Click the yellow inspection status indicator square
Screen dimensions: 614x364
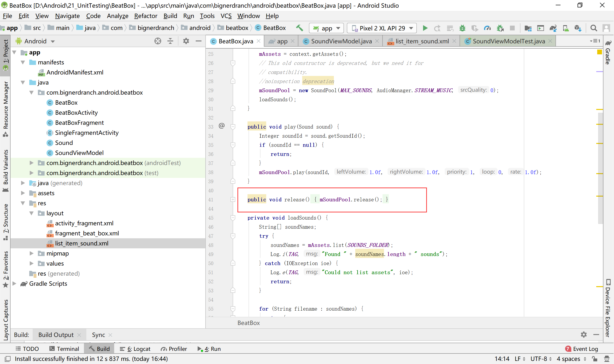[599, 52]
